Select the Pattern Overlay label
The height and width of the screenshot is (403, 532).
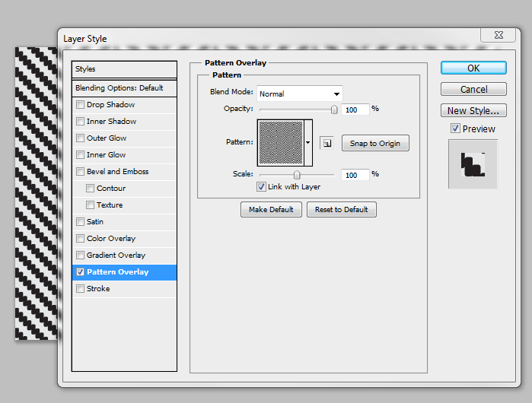[118, 272]
